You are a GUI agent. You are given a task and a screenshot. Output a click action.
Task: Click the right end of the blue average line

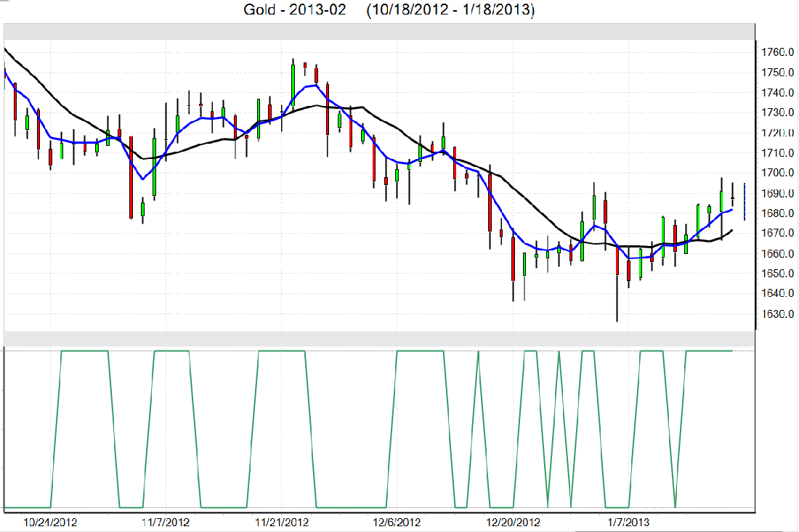[x=731, y=209]
